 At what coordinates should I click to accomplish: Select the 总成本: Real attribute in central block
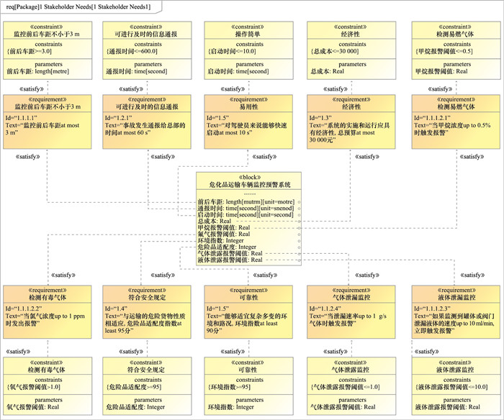pos(215,222)
